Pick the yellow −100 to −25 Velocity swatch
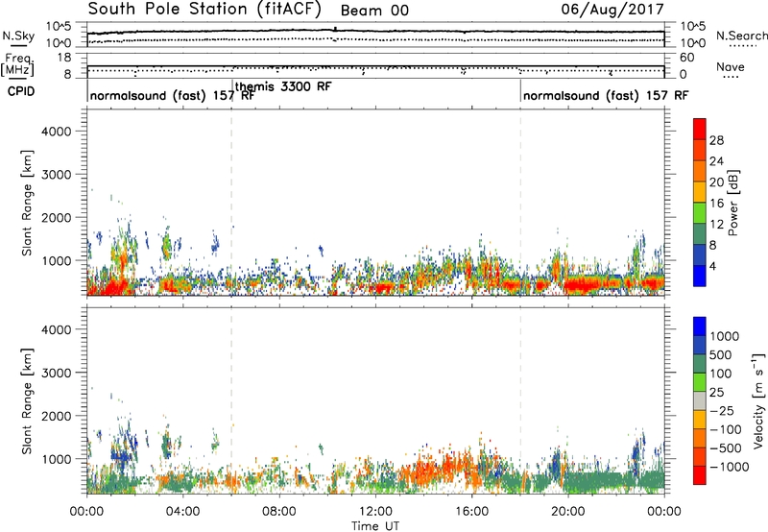The image size is (768, 532). click(x=700, y=420)
